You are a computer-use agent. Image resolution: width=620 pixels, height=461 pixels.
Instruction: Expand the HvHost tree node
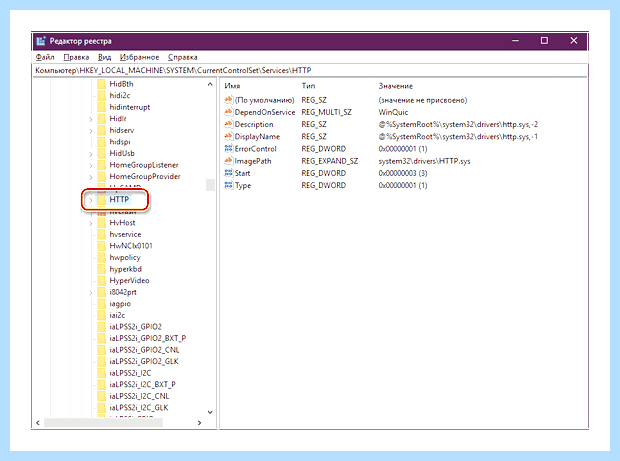pyautogui.click(x=91, y=223)
